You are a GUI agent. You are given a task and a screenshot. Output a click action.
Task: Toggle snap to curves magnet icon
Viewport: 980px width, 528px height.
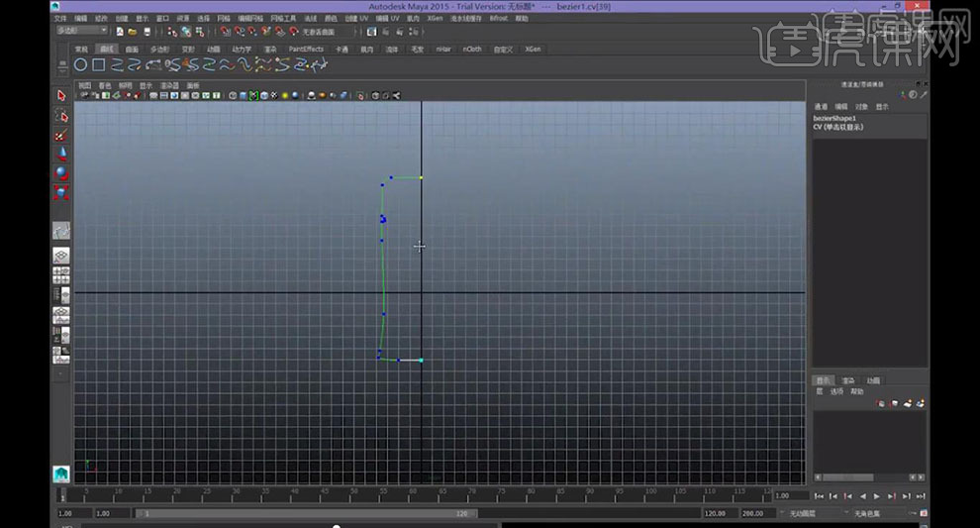coord(240,32)
